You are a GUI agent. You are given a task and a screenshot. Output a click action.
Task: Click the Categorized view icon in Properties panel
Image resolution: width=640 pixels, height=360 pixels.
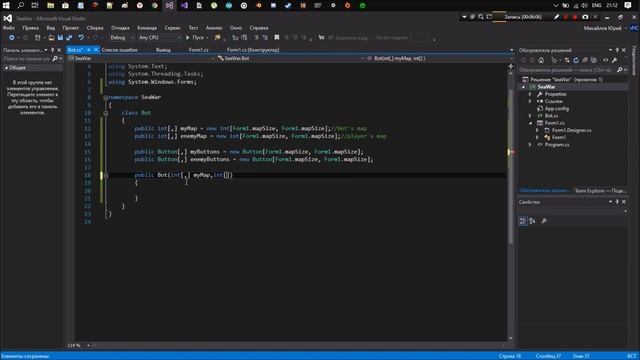click(x=523, y=221)
